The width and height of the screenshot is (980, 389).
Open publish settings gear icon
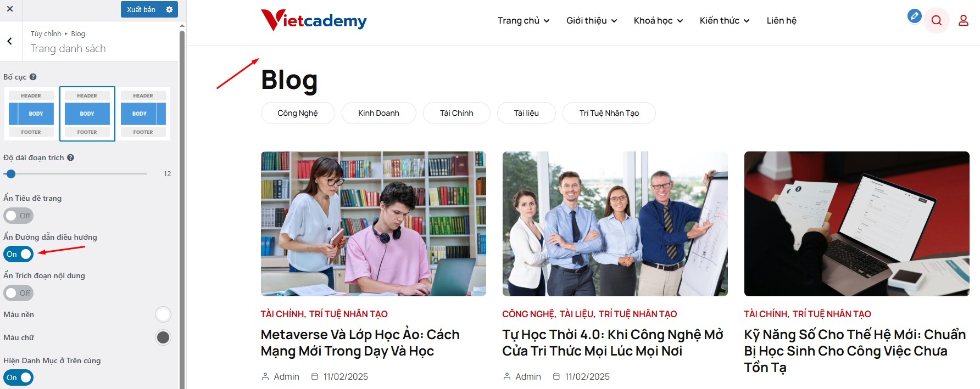click(169, 9)
